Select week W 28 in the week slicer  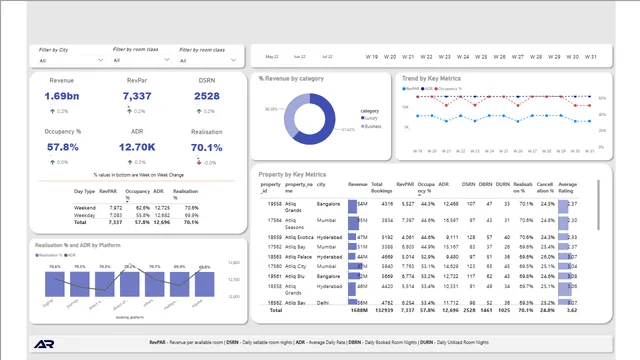(x=536, y=57)
